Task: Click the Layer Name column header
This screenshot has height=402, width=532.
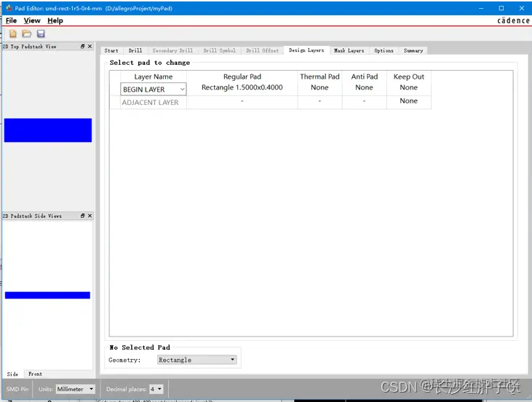Action: pos(154,76)
